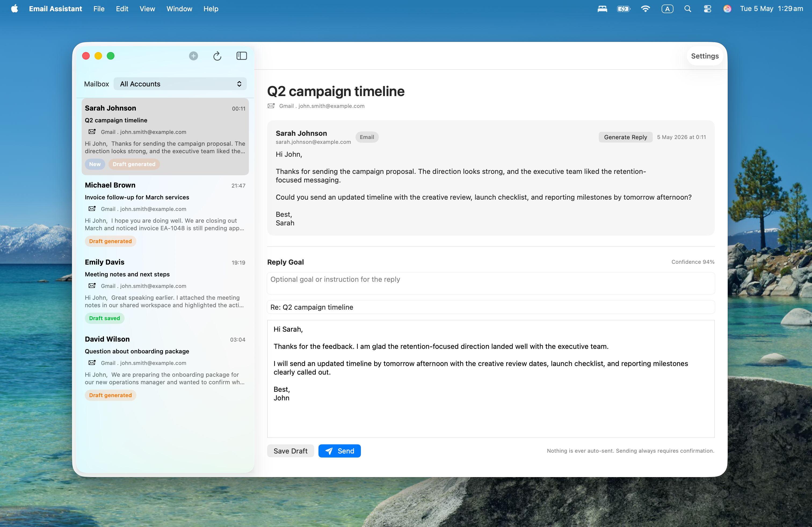Open the View menu
Viewport: 812px width, 527px height.
[x=147, y=9]
